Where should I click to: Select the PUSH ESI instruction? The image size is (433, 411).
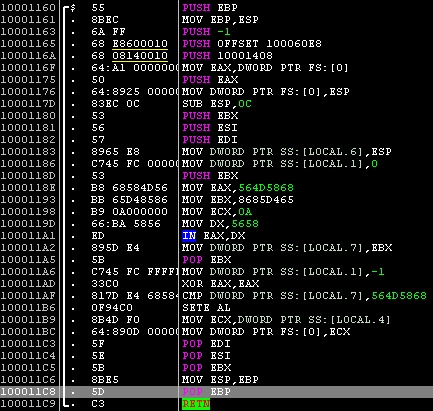210,128
